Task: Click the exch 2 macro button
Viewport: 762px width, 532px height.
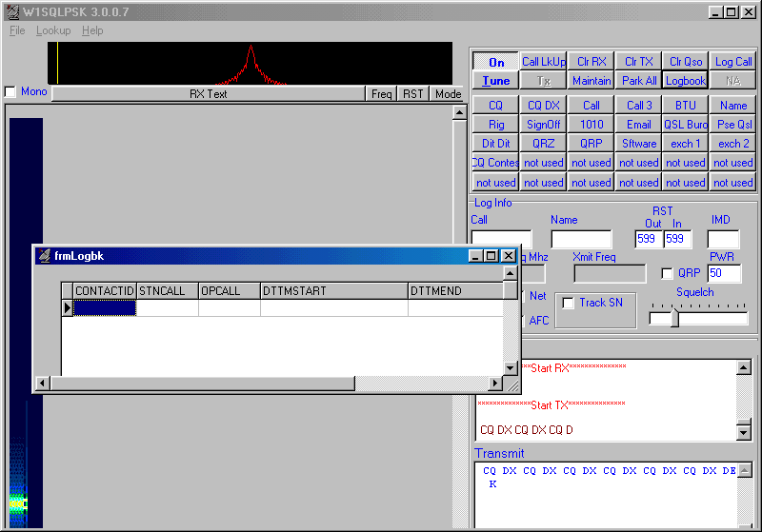Action: click(732, 143)
